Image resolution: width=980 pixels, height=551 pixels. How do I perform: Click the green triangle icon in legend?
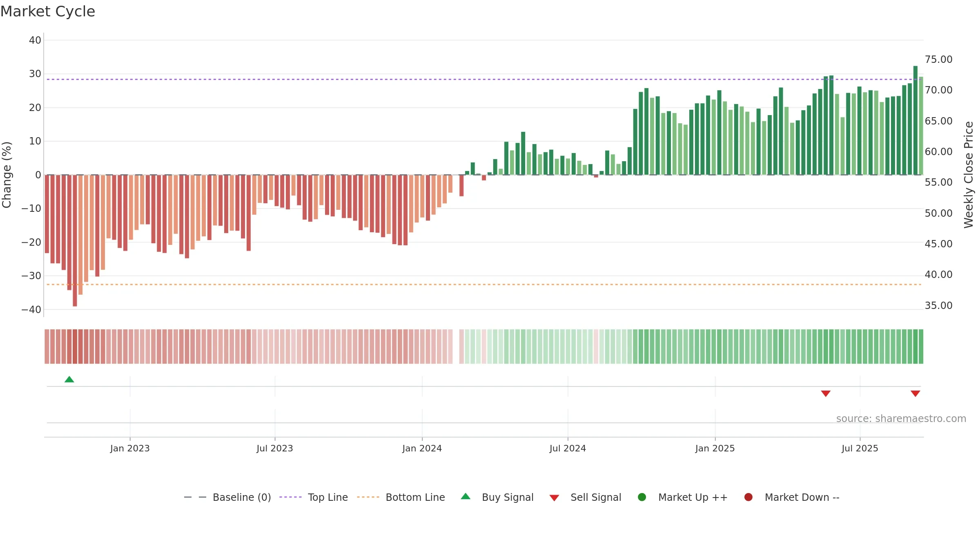[x=465, y=496]
